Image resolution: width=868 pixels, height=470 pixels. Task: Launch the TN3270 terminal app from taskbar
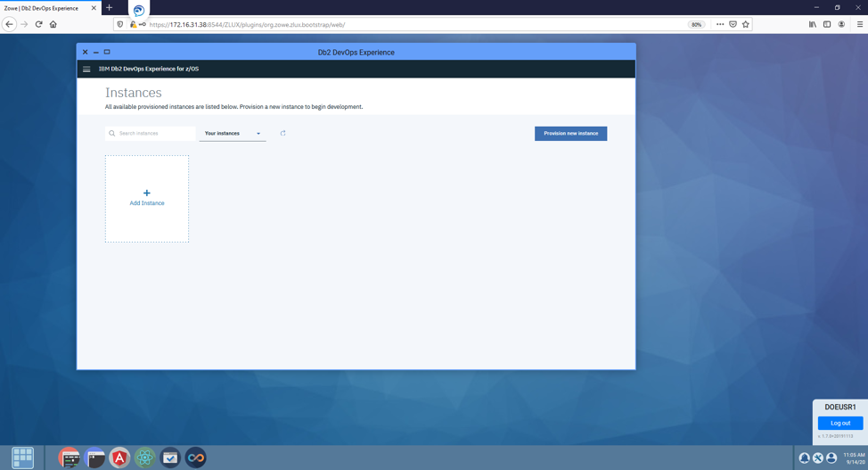pyautogui.click(x=70, y=458)
